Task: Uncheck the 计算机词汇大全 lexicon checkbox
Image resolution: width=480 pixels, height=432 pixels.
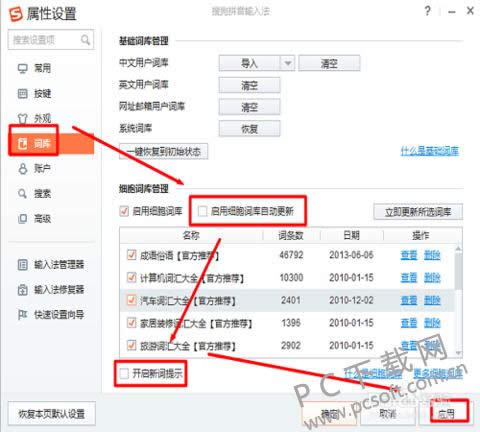Action: tap(131, 277)
